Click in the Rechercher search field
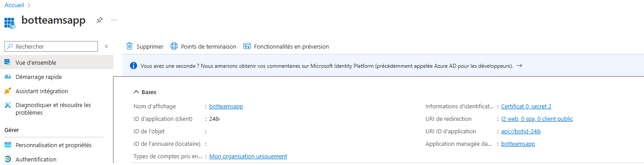 click(x=51, y=46)
